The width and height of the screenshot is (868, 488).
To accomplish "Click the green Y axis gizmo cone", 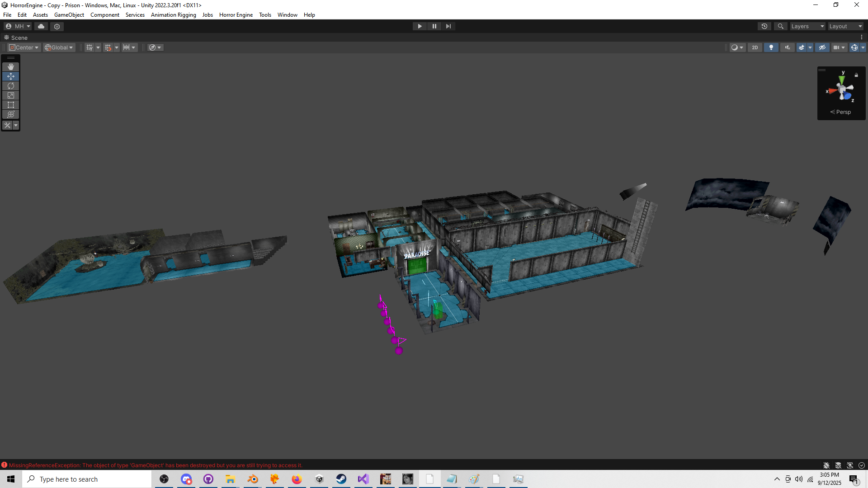I will click(x=841, y=80).
